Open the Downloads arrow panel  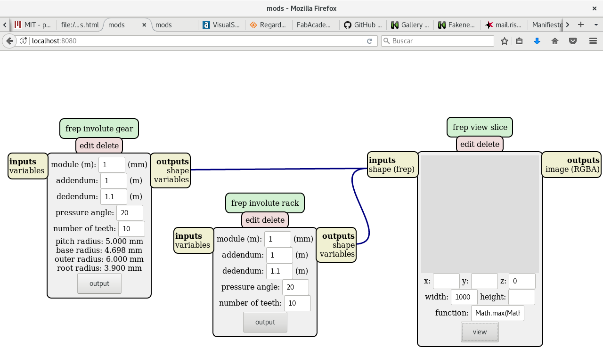537,41
